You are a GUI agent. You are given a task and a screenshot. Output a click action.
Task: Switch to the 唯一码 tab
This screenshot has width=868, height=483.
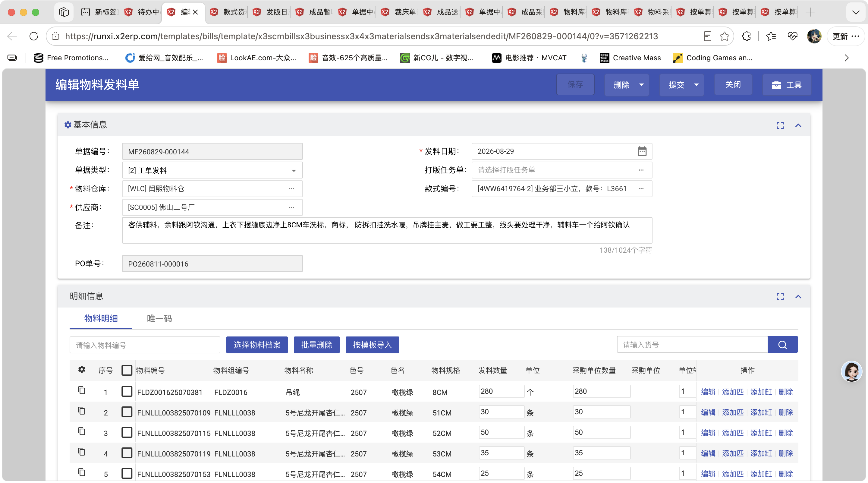click(x=159, y=318)
